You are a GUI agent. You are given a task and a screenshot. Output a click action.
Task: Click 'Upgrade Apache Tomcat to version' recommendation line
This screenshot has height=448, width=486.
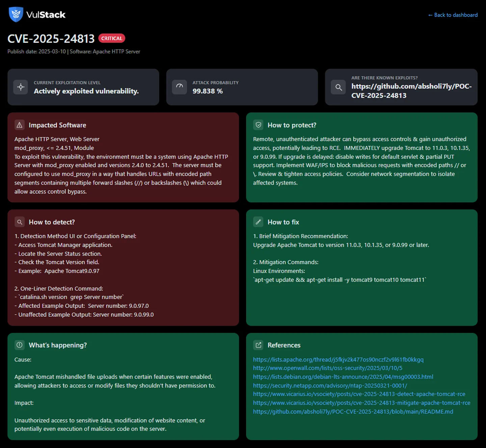coord(341,245)
